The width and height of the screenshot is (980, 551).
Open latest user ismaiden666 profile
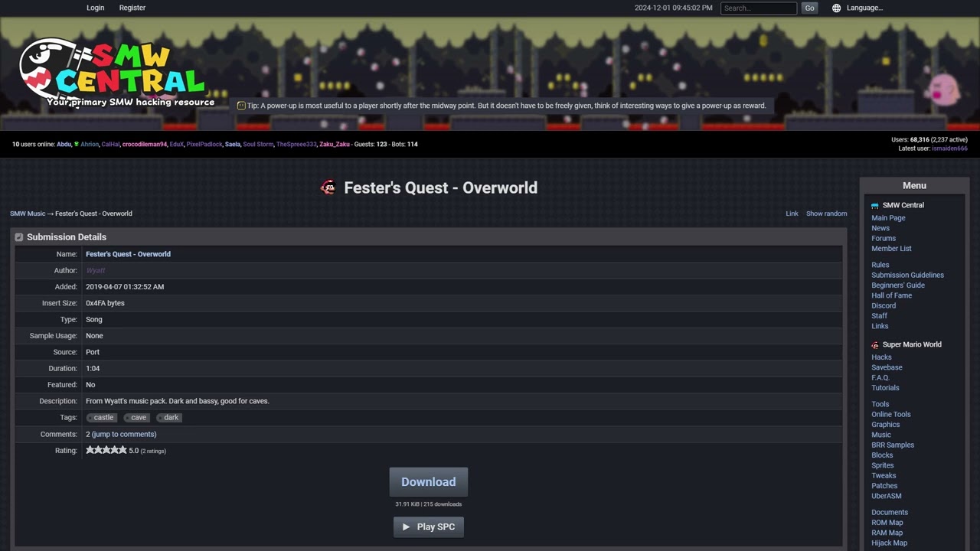(949, 148)
